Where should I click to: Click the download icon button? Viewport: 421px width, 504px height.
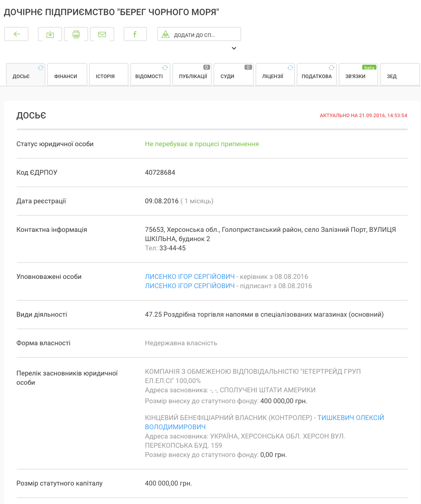(50, 34)
